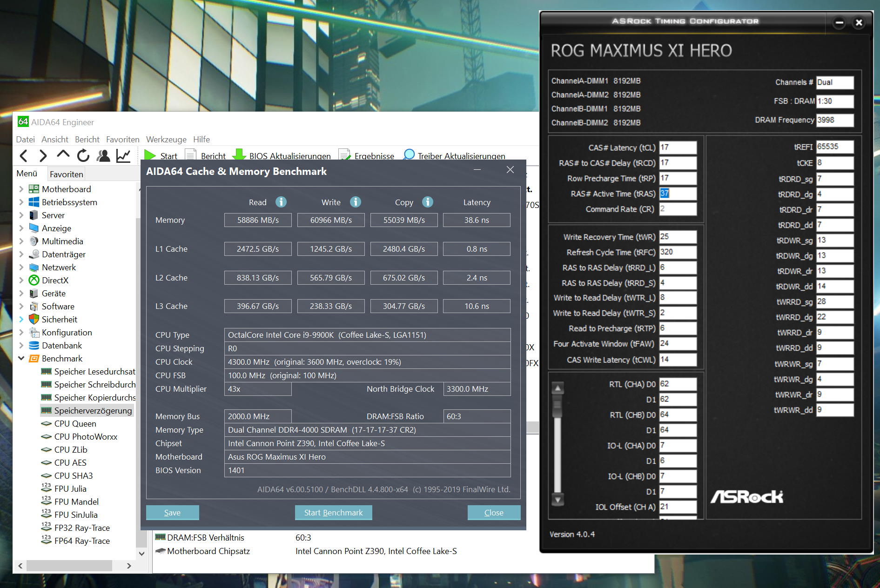Open the user profile icon in toolbar
The image size is (880, 588).
pyautogui.click(x=103, y=155)
